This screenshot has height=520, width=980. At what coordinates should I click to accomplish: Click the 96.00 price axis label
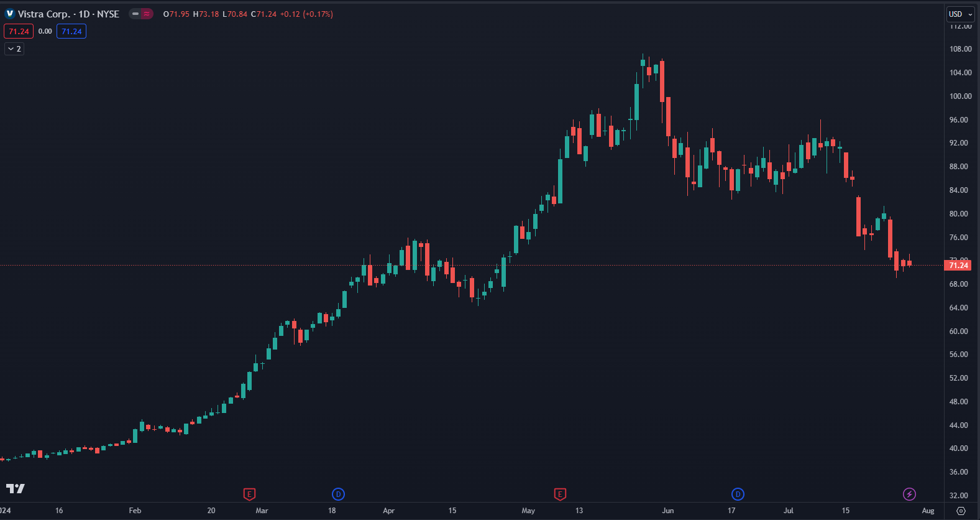coord(959,120)
